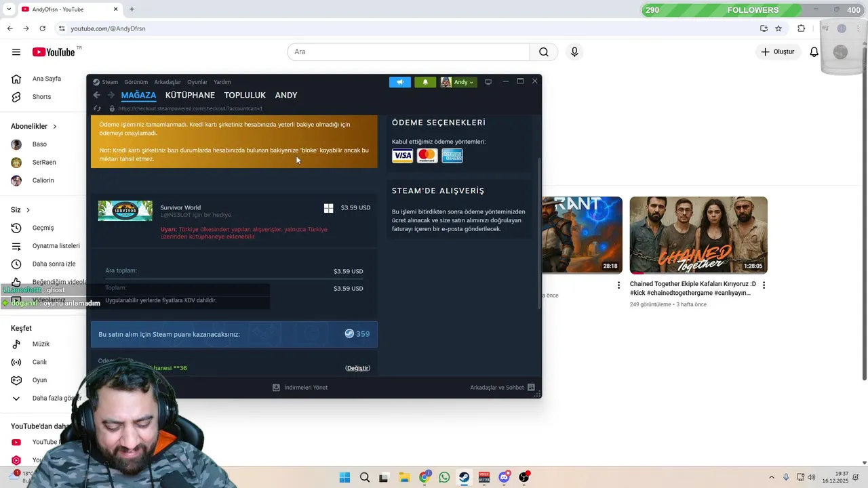Viewport: 868px width, 488px height.
Task: Open Steam notifications bell
Action: (425, 82)
